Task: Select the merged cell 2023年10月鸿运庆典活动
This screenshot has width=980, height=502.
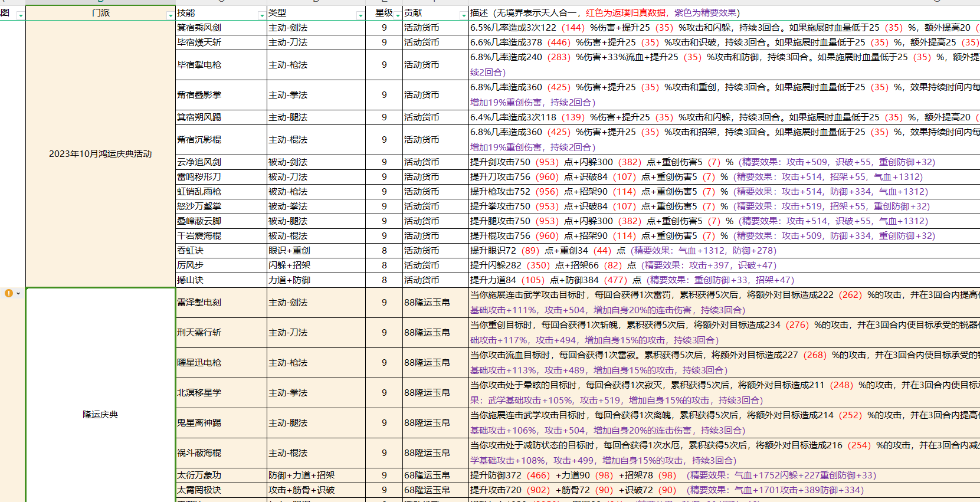Action: click(100, 154)
